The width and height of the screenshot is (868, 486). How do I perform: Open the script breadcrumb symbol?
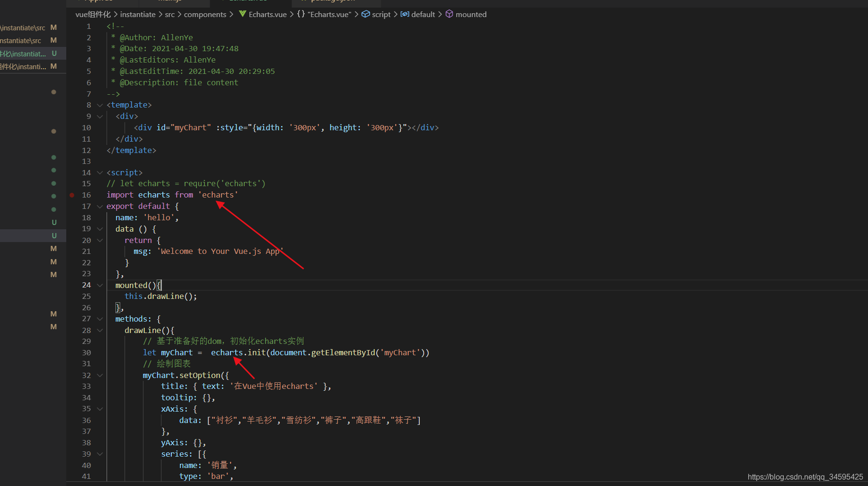381,14
